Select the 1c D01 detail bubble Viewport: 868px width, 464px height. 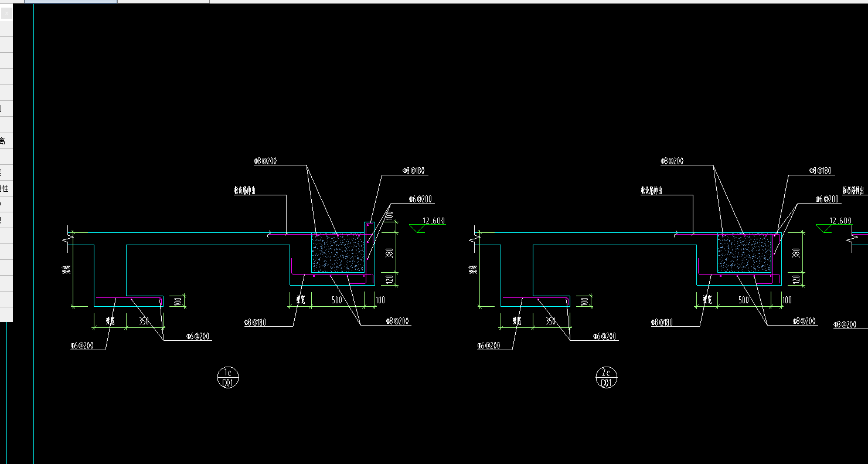pos(229,378)
